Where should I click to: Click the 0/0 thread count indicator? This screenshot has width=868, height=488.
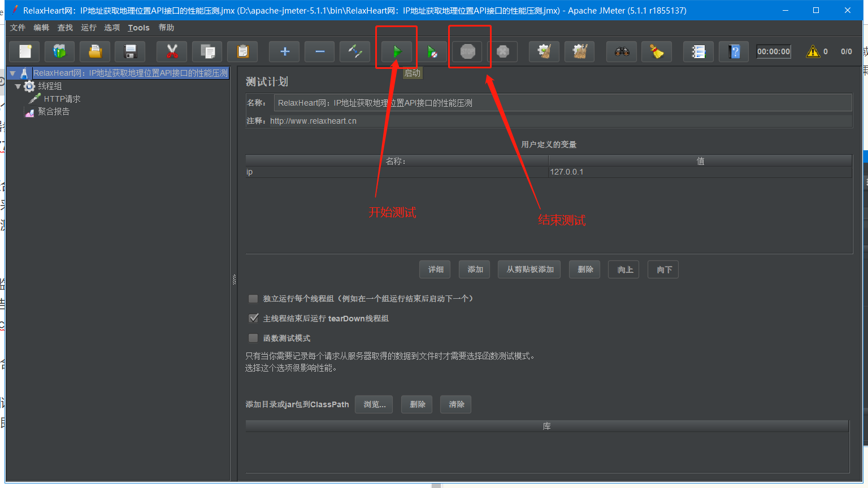point(846,51)
